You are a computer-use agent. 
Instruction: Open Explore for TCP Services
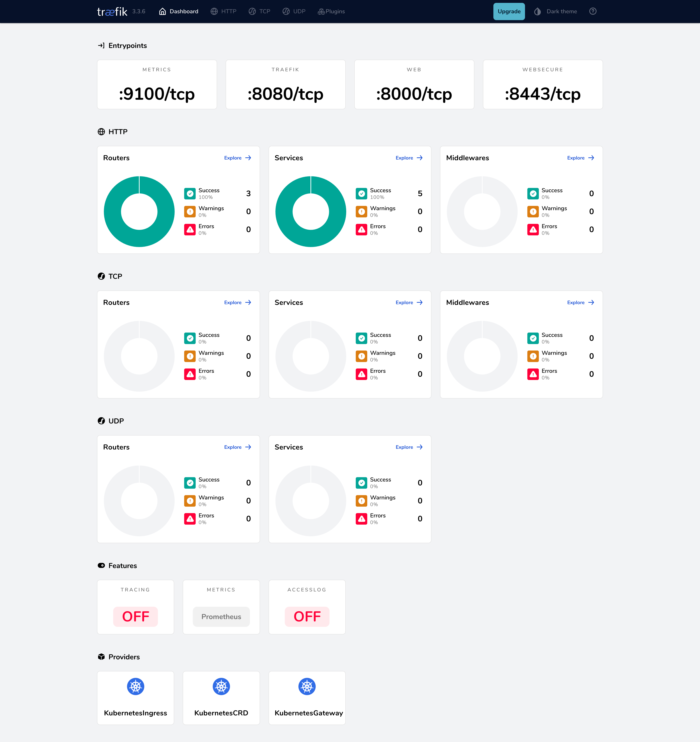(x=408, y=302)
